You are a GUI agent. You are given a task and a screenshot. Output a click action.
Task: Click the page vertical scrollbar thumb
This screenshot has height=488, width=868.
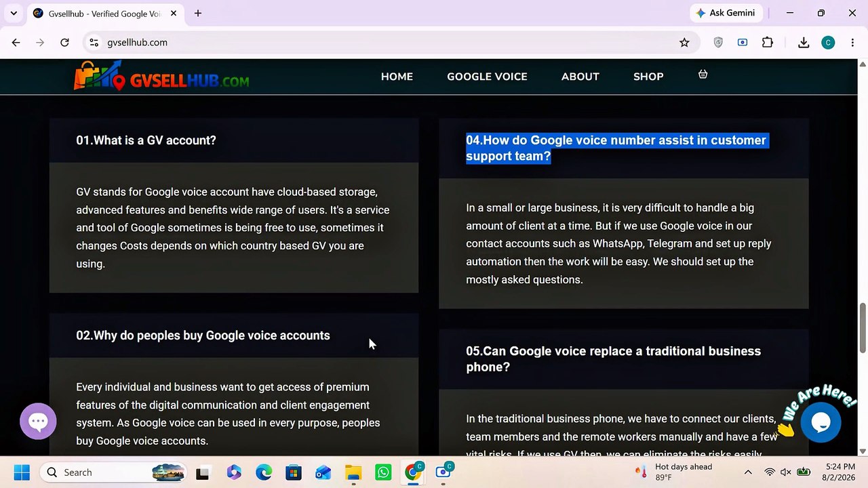(x=863, y=328)
